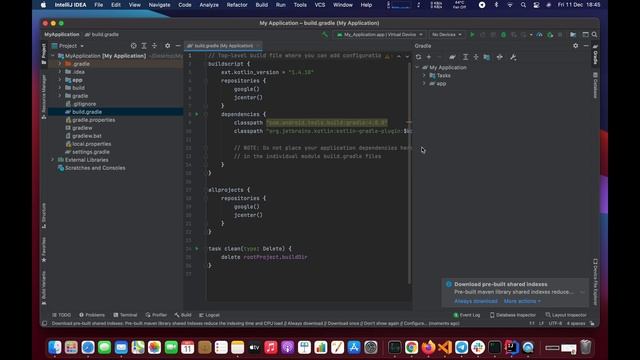Collapse all in the Project panel header

point(154,46)
